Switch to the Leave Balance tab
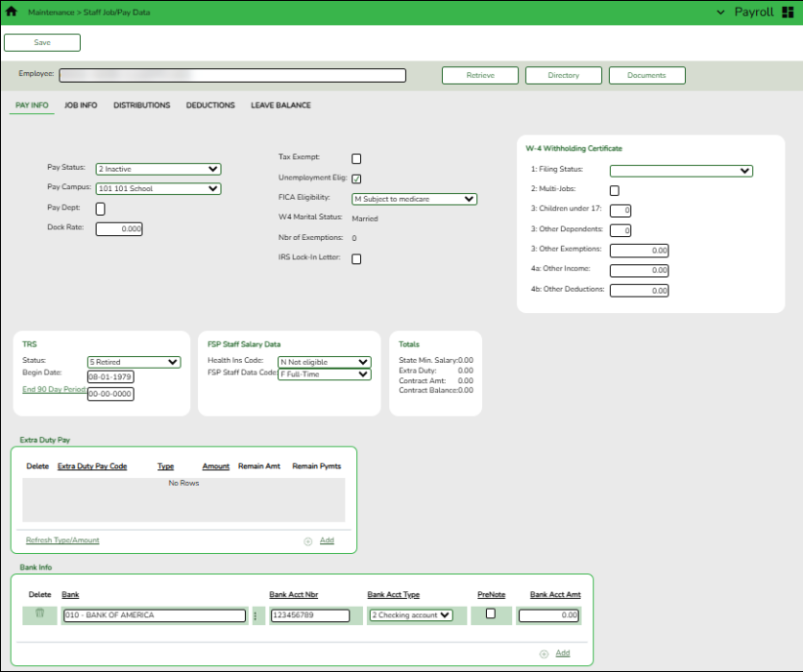803x672 pixels. 280,105
